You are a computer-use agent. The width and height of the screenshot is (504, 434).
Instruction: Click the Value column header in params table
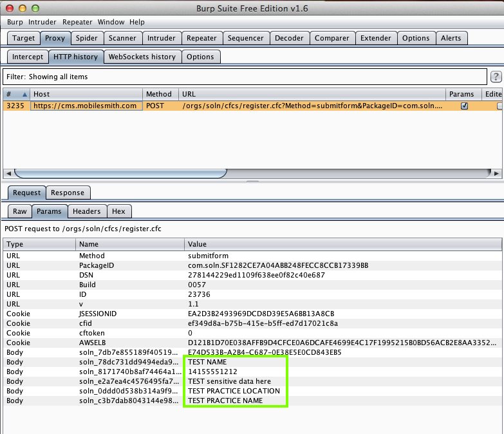coord(343,244)
